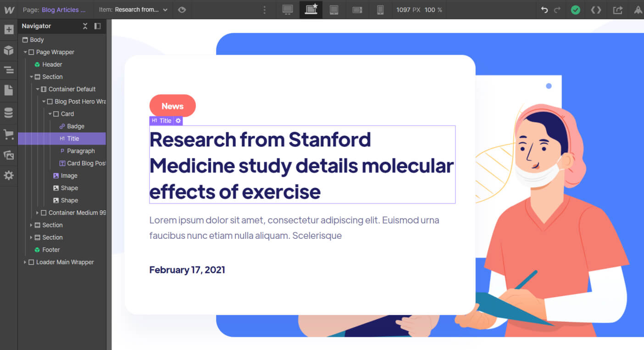Select the Card Blog Post text row
This screenshot has width=644, height=350.
[62, 164]
